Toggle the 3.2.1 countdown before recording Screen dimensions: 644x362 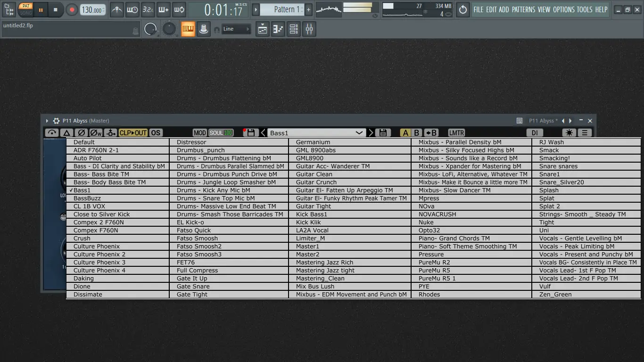coord(148,9)
